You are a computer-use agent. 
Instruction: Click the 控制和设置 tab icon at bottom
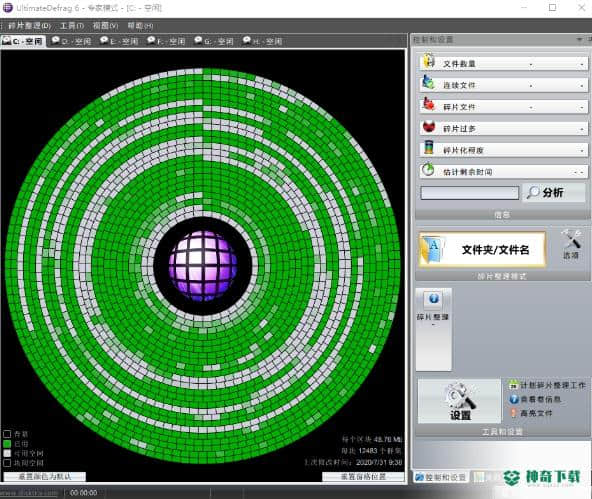tap(419, 477)
